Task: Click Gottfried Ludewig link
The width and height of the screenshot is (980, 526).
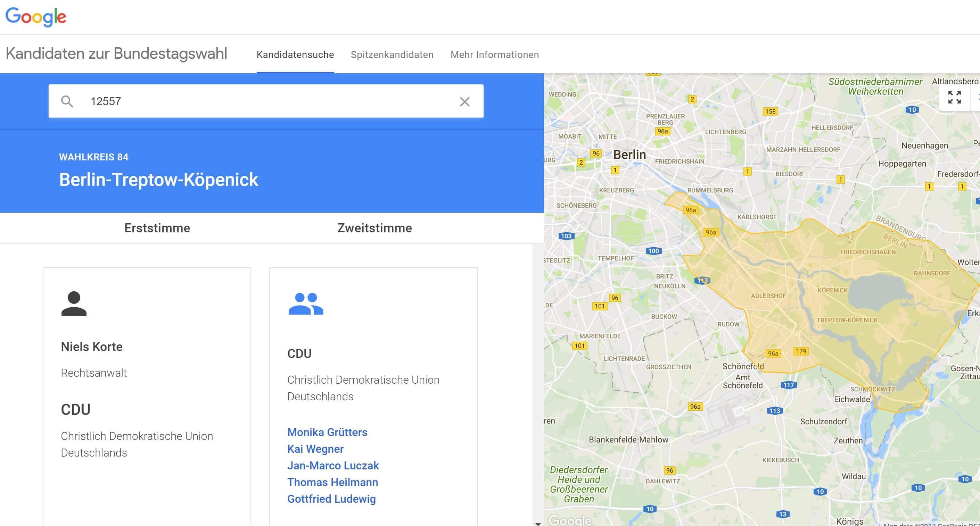Action: (331, 499)
